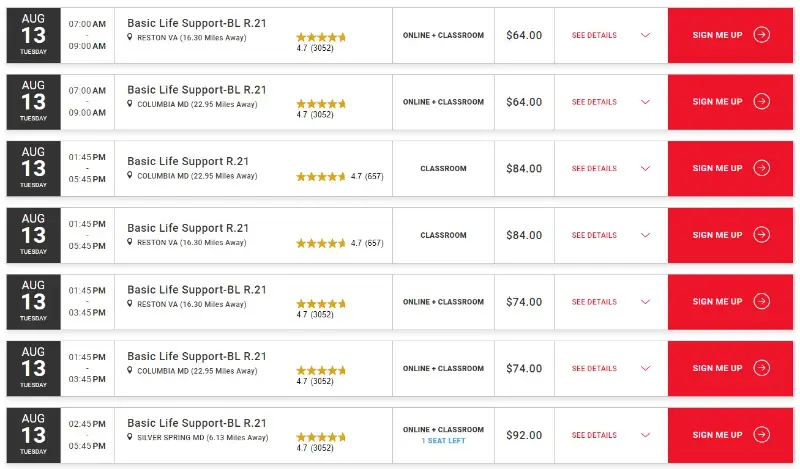Image resolution: width=800 pixels, height=469 pixels.
Task: Click star rating with 4.7 (657) in Columbia row
Action: tap(321, 176)
